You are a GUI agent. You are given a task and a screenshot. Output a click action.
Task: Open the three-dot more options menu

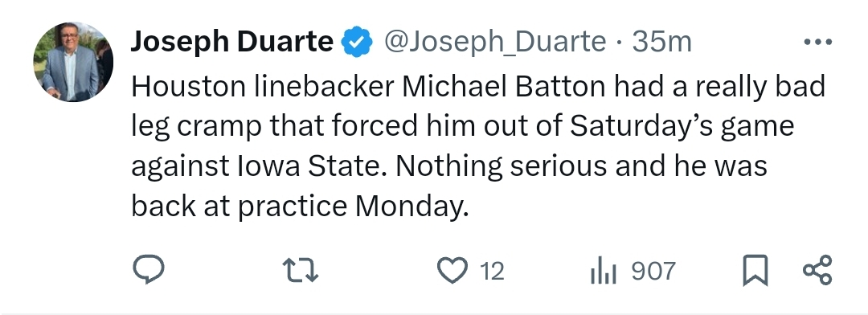(x=817, y=42)
